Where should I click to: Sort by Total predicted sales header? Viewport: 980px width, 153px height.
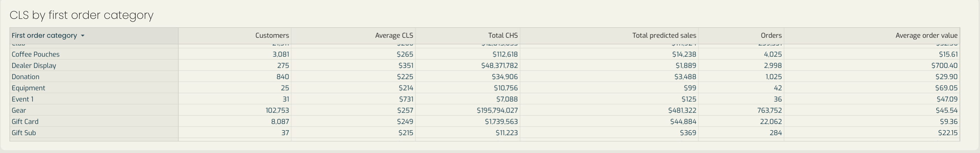click(x=664, y=35)
